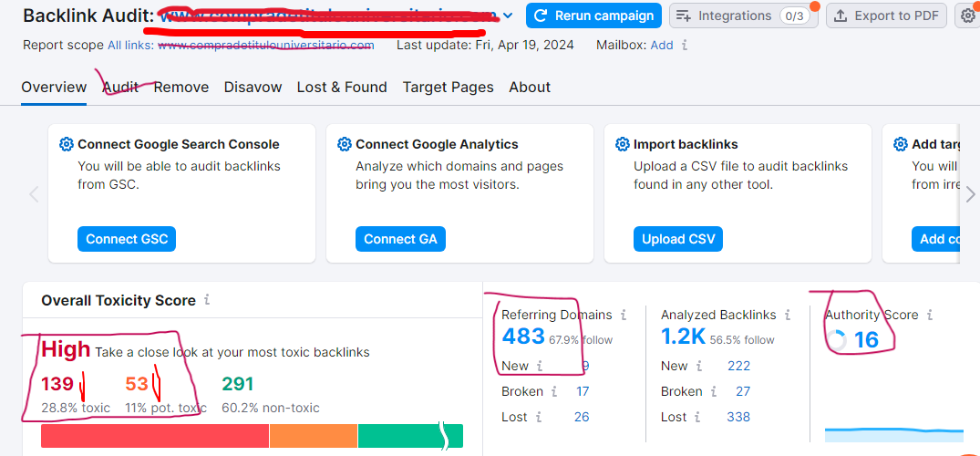Open the Lost & Found tab

pyautogui.click(x=342, y=88)
